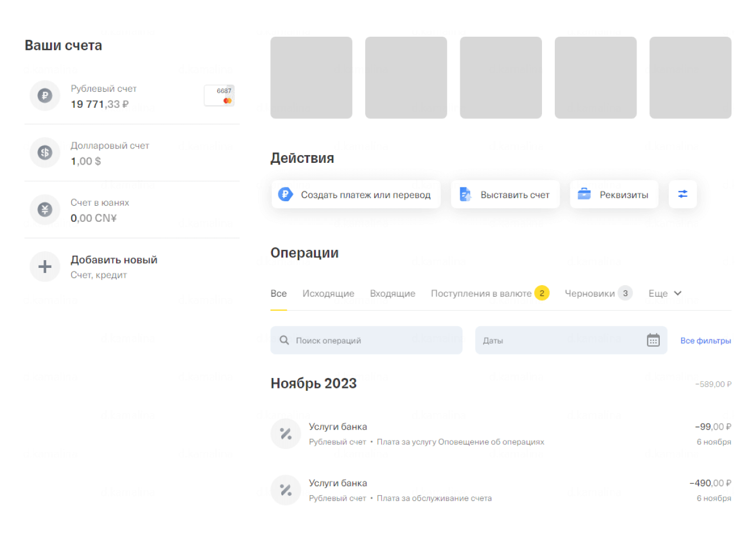Open the Поступления в валюте tab

click(x=481, y=293)
